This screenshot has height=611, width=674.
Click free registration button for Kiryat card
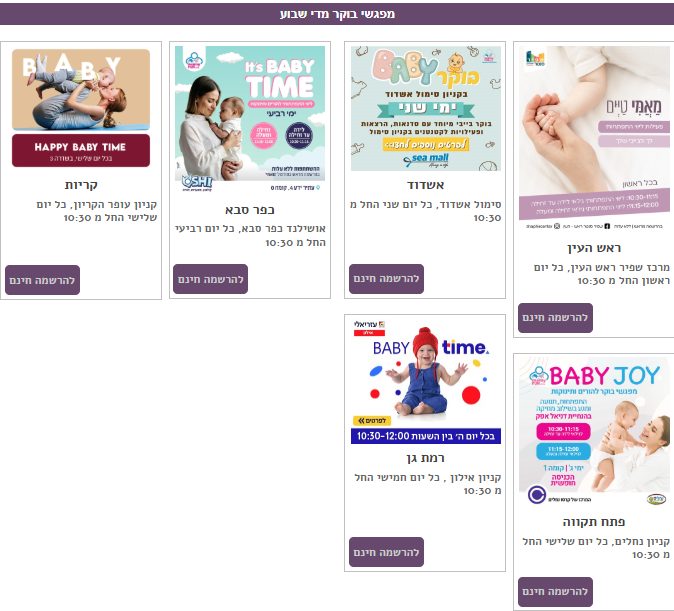[43, 280]
